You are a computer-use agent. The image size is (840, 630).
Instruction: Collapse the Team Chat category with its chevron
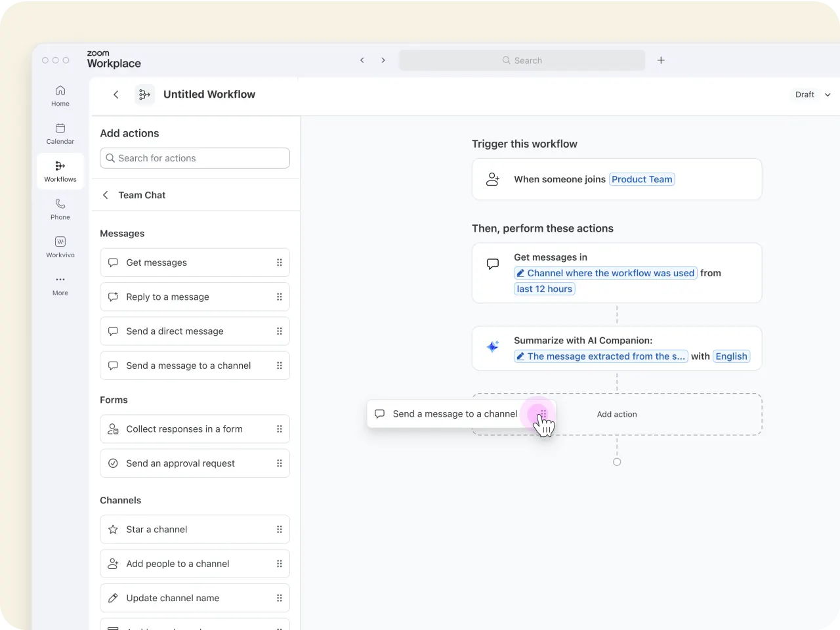click(x=105, y=195)
